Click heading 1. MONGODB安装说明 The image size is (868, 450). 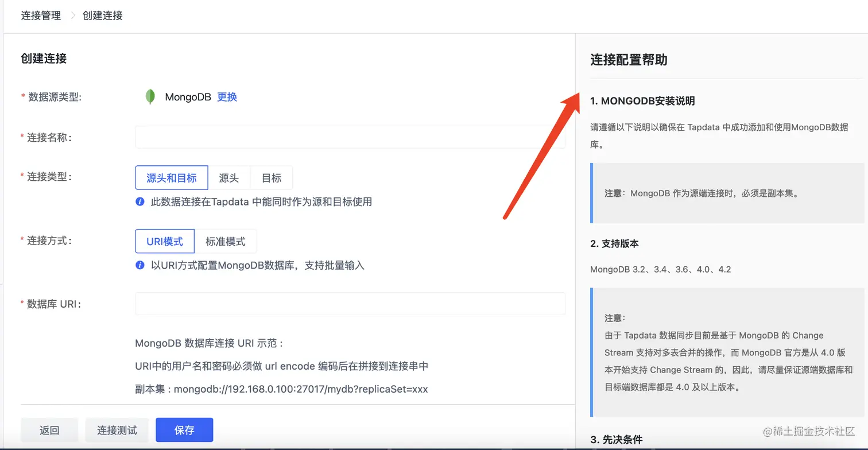(x=642, y=101)
